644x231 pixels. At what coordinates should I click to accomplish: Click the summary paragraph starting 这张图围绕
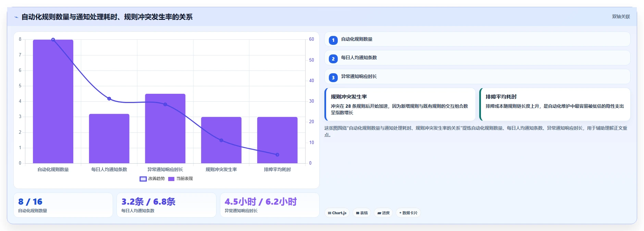(x=476, y=131)
